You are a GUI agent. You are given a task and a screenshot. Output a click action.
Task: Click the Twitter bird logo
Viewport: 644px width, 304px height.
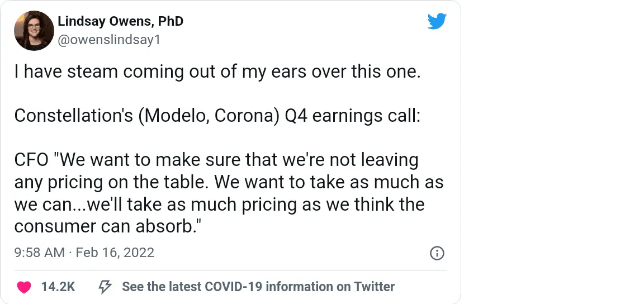(x=437, y=21)
